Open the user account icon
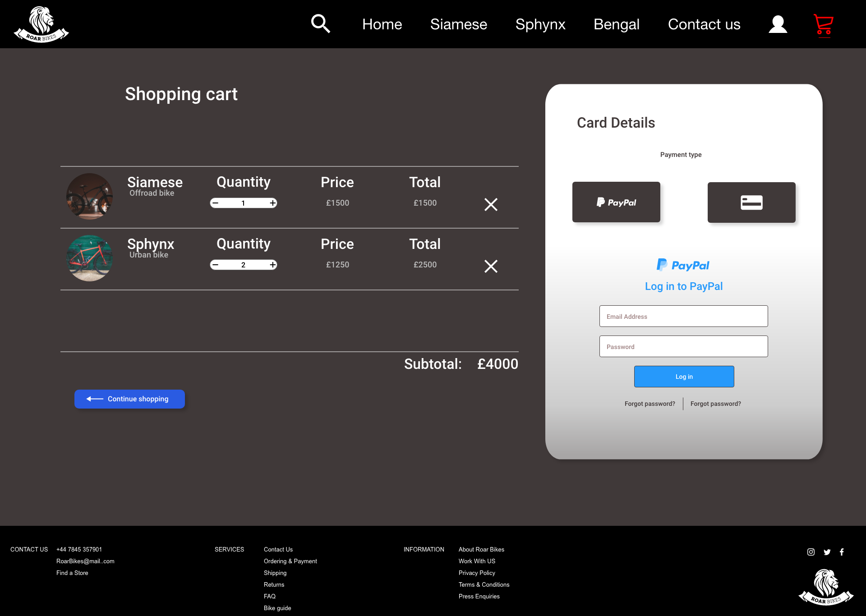Viewport: 866px width, 616px height. 778,24
